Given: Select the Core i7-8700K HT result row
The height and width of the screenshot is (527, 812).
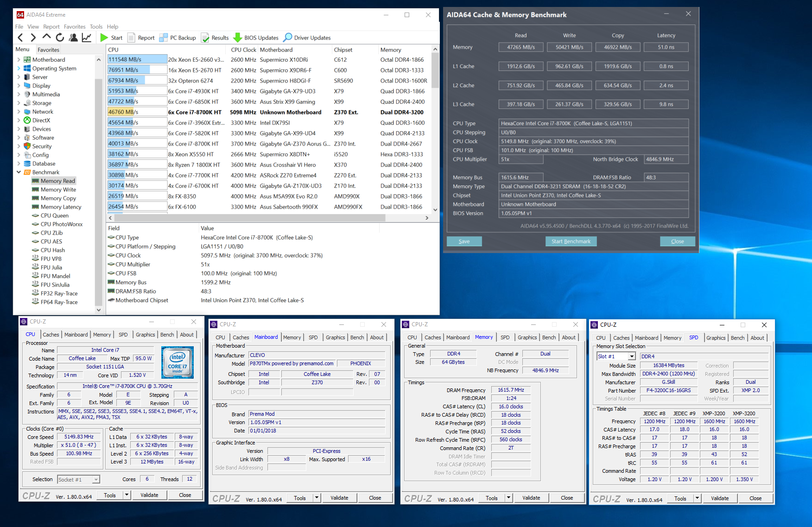Looking at the screenshot, I should [195, 112].
